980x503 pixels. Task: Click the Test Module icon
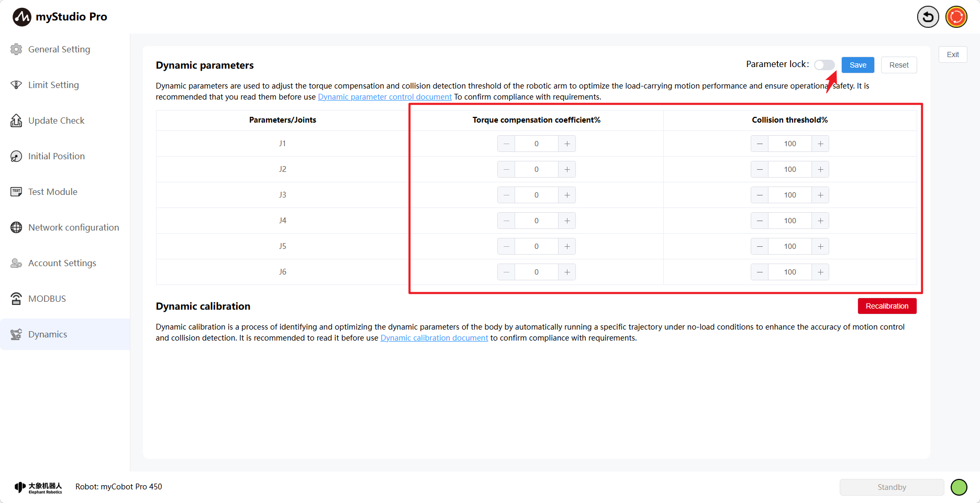[x=16, y=192]
